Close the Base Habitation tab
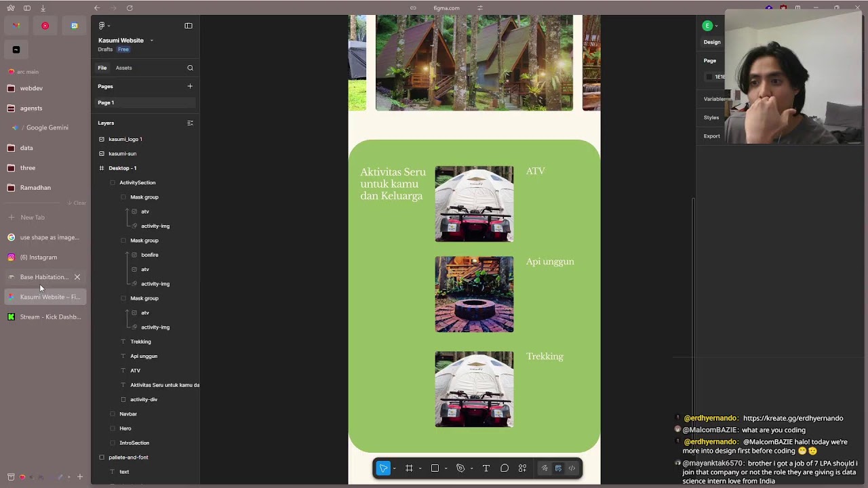Screen dimensions: 868x488 77,277
